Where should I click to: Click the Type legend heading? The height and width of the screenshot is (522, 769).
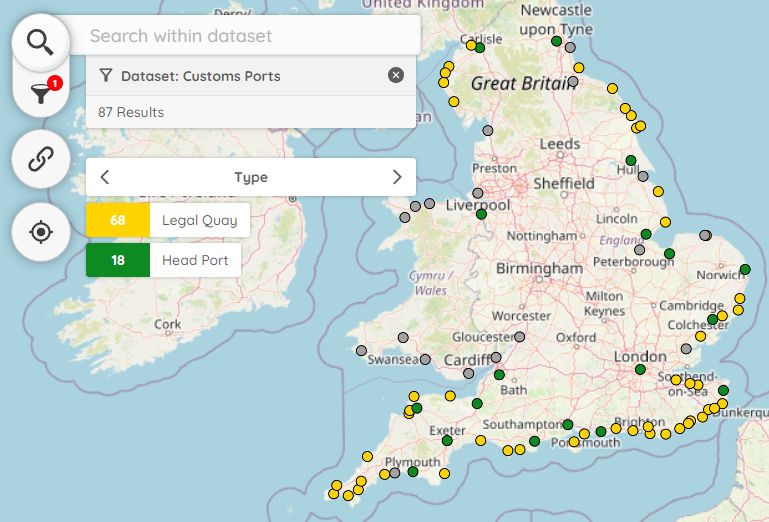coord(251,177)
